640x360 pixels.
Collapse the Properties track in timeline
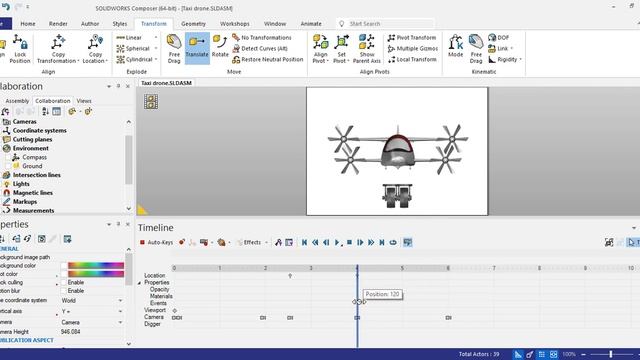point(140,282)
